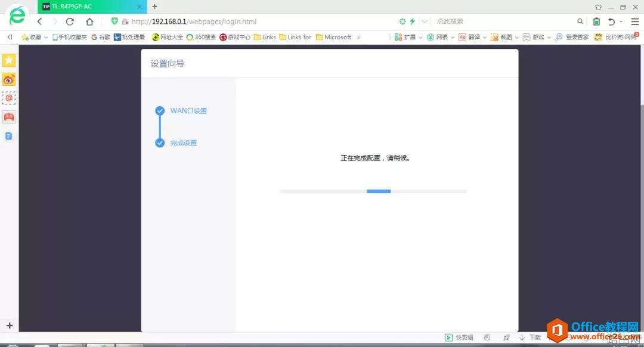The width and height of the screenshot is (644, 347).
Task: Reload the page with the refresh icon
Action: pyautogui.click(x=70, y=21)
